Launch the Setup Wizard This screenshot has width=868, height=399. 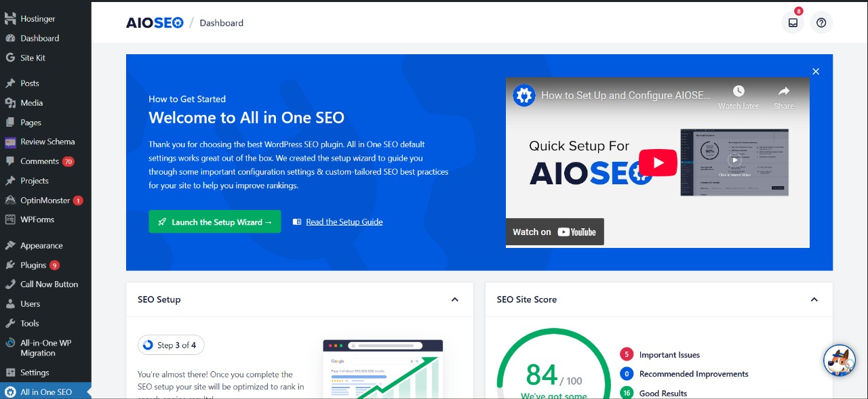(215, 222)
